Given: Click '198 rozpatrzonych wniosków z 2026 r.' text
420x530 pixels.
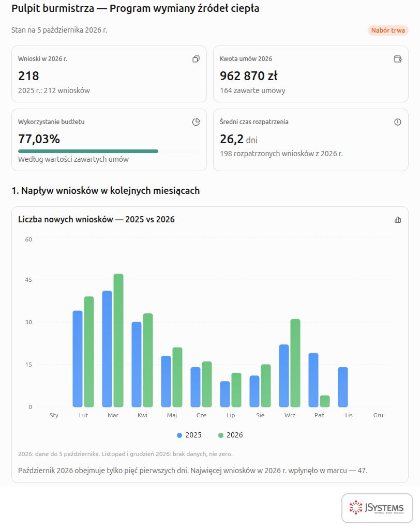Looking at the screenshot, I should pos(281,154).
